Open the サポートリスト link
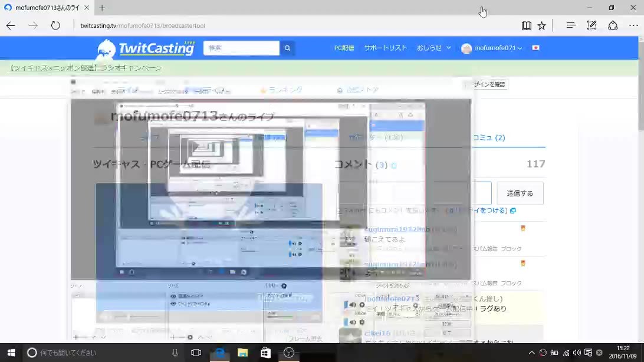The width and height of the screenshot is (644, 362). pyautogui.click(x=385, y=48)
